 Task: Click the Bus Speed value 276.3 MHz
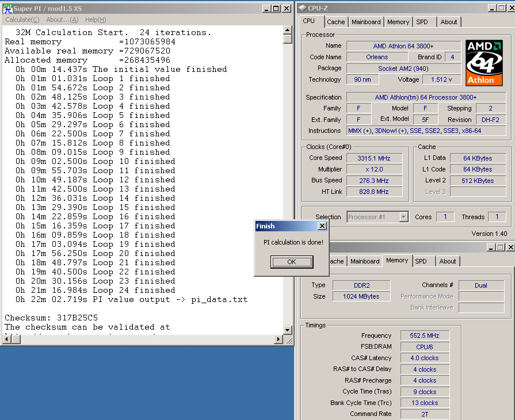[374, 181]
